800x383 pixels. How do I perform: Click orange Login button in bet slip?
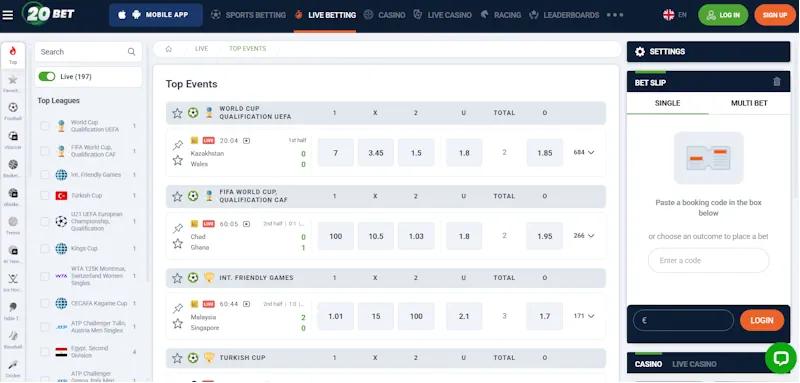click(762, 320)
